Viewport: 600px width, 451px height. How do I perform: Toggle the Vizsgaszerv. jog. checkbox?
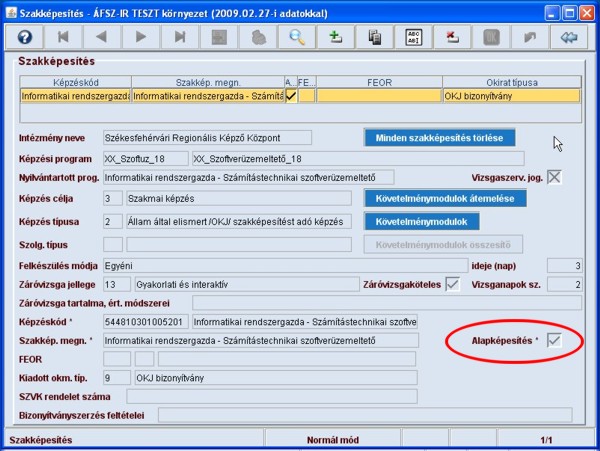[x=554, y=177]
